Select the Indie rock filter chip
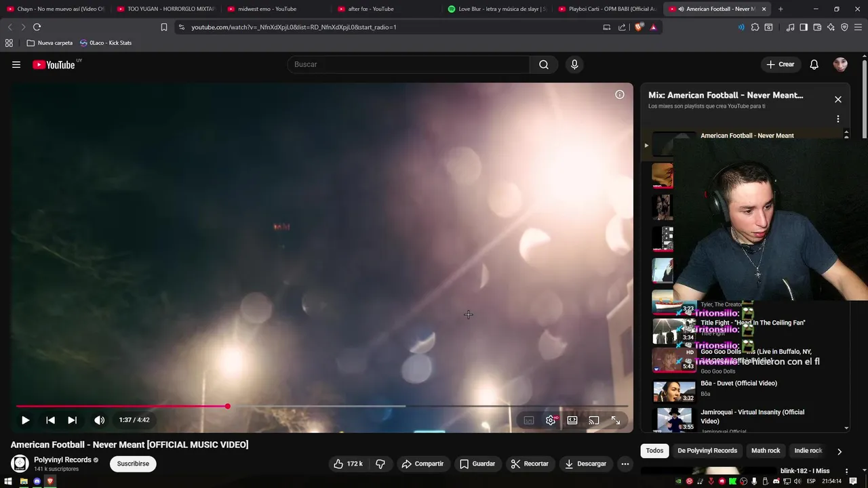Screen dimensions: 868x488 [807, 451]
